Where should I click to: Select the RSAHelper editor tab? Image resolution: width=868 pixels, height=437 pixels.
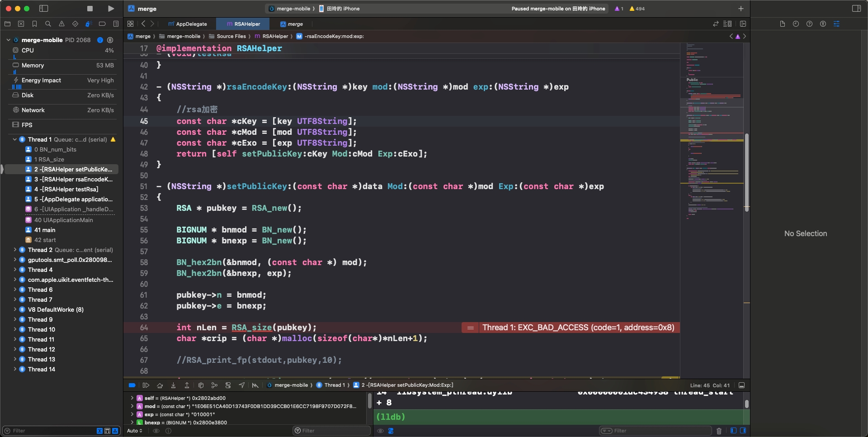click(243, 24)
